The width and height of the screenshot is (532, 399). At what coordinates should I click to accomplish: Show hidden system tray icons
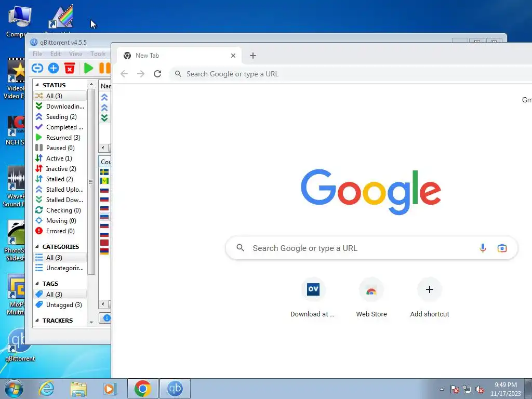[442, 389]
